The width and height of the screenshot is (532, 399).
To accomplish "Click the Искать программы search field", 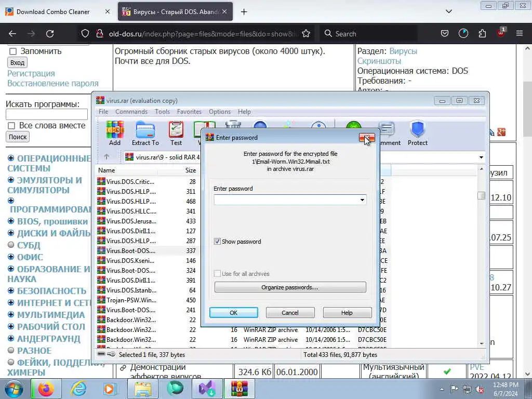I will tap(46, 114).
